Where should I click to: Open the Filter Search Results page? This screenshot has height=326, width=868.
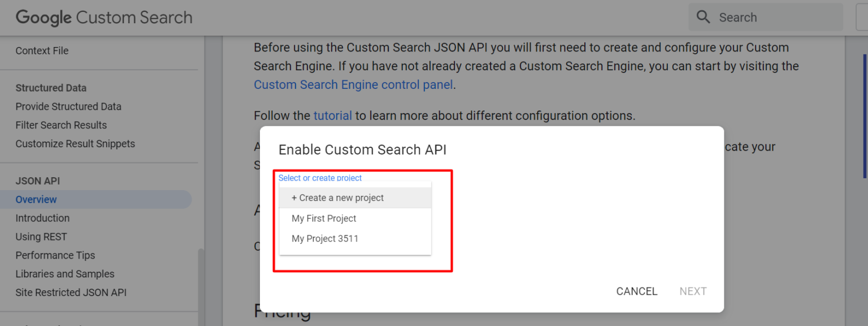pos(61,125)
